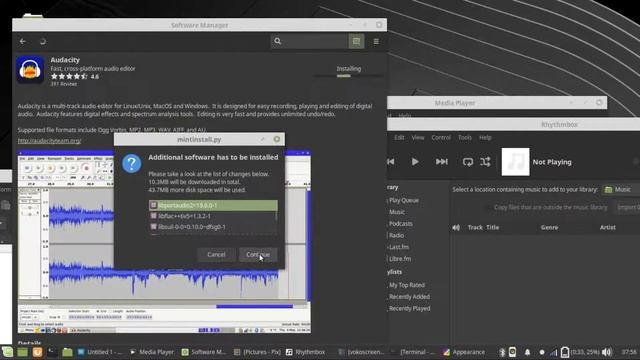The height and width of the screenshot is (360, 640).
Task: Sort Rhythmbox list by Artist column
Action: pyautogui.click(x=607, y=227)
